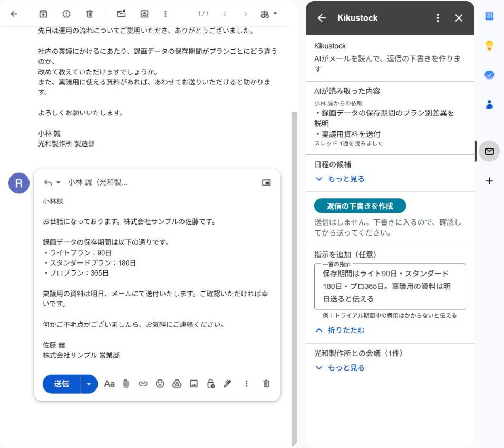This screenshot has height=448, width=504.
Task: Report this email as spam
Action: (x=66, y=14)
